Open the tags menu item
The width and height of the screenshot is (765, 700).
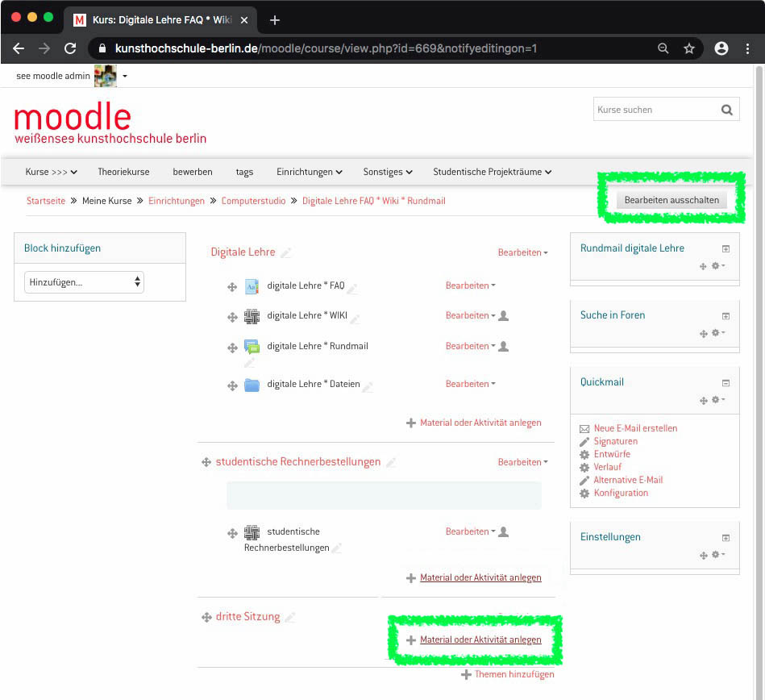tap(244, 172)
